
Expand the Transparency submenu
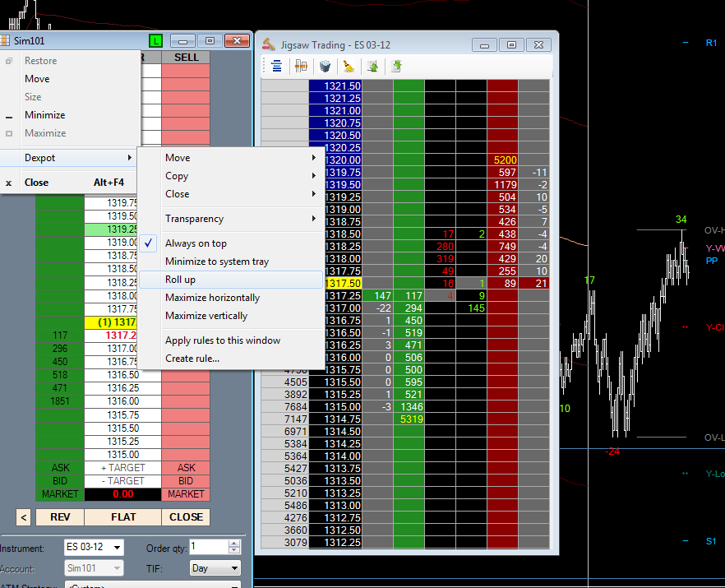pyautogui.click(x=231, y=219)
